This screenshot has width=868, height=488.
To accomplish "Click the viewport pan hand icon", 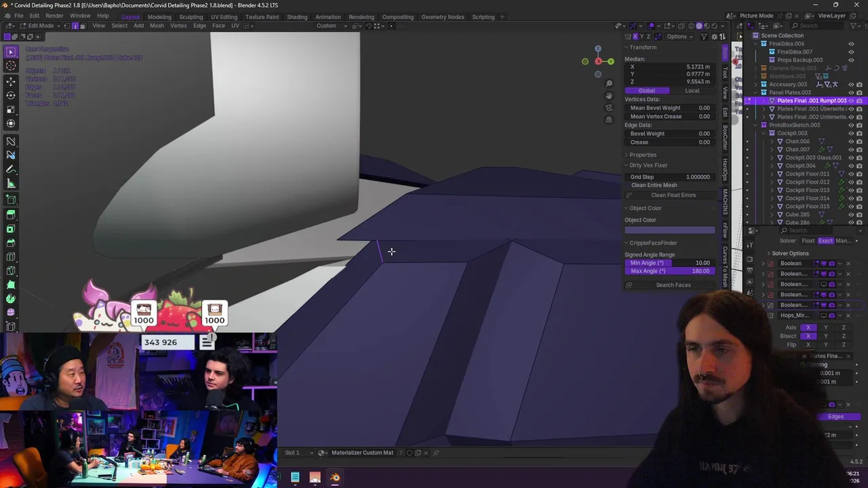I will (609, 96).
